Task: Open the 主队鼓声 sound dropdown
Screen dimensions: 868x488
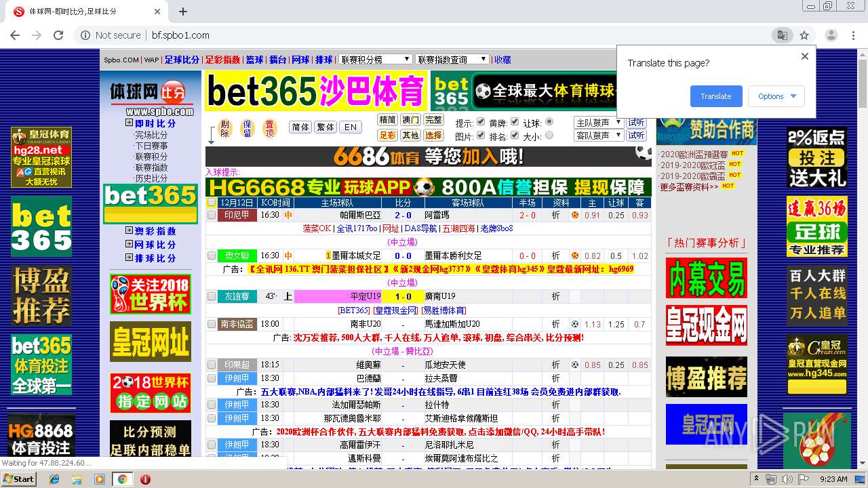Action: pos(599,123)
